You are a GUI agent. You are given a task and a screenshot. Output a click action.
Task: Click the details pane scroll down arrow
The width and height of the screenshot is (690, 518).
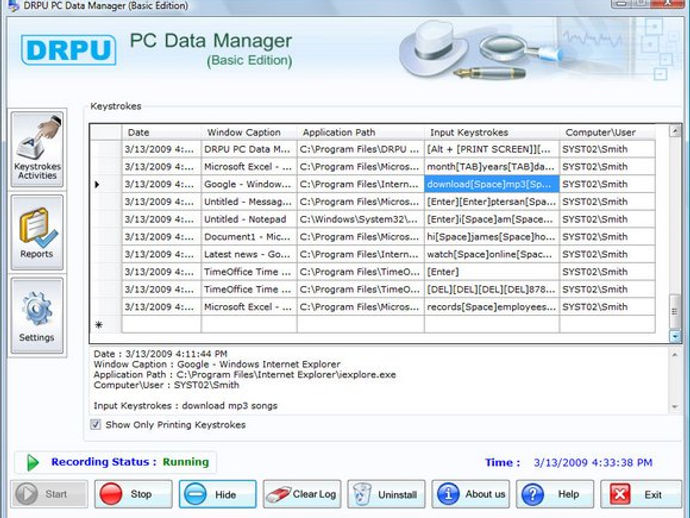pos(675,407)
